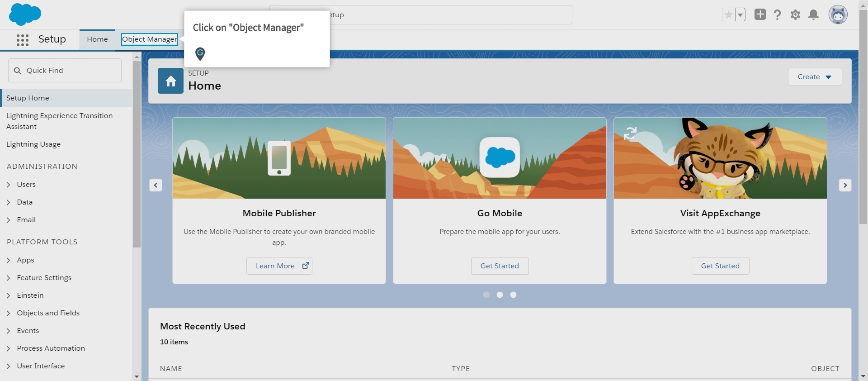
Task: Click the Setup Home house icon
Action: tap(170, 81)
